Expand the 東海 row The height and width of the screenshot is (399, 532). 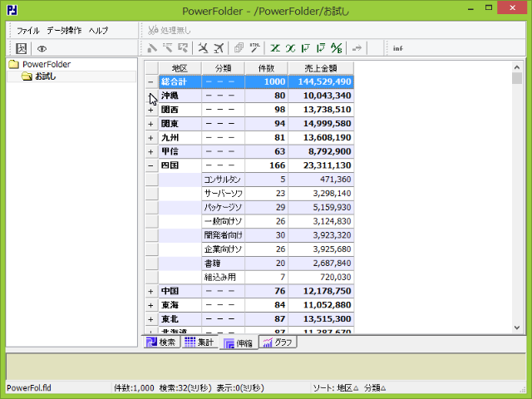(x=150, y=305)
